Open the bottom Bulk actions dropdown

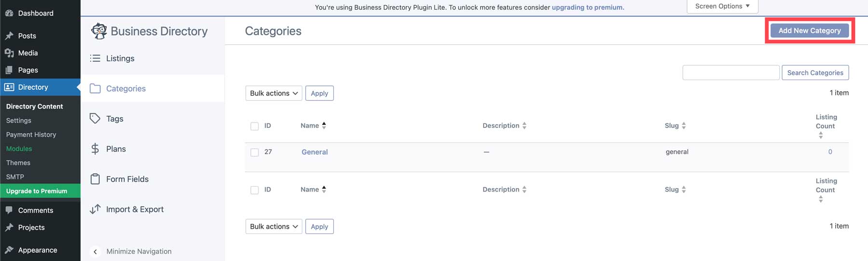[274, 226]
